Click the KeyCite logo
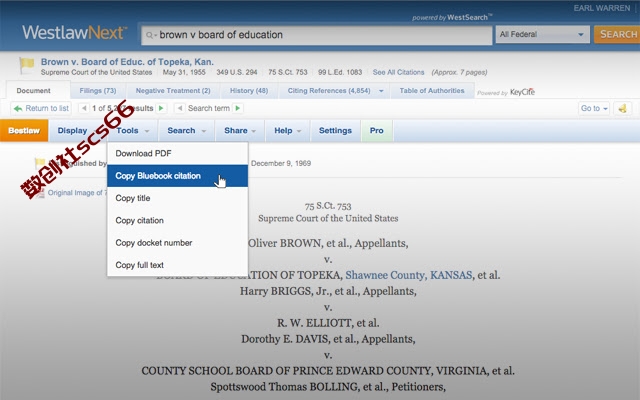 coord(522,92)
